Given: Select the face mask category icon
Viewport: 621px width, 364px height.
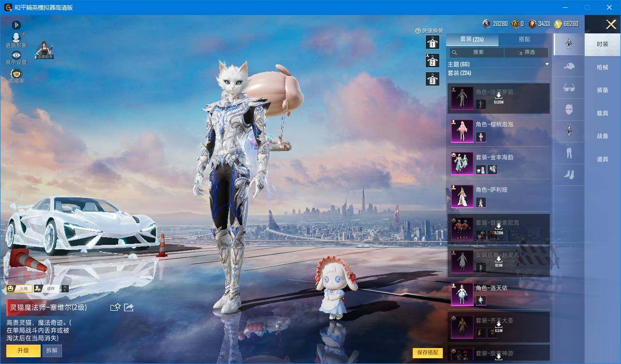Looking at the screenshot, I should pos(569,109).
